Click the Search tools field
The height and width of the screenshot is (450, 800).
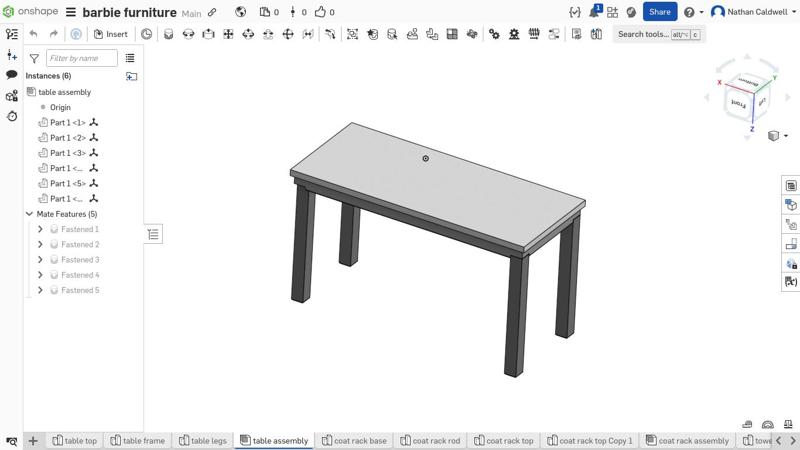(x=659, y=34)
